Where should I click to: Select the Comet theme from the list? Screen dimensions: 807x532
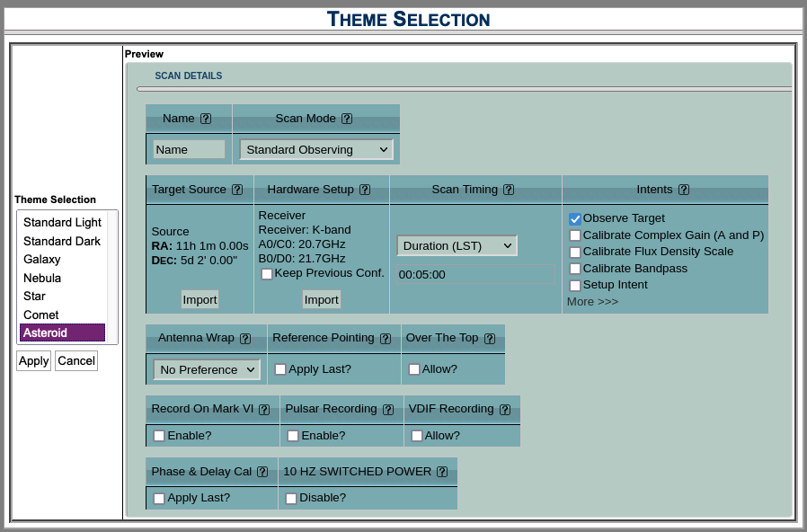point(40,315)
